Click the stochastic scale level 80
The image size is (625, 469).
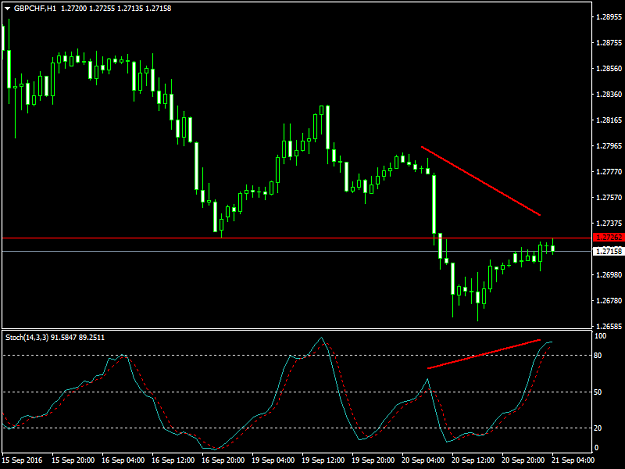click(x=598, y=355)
